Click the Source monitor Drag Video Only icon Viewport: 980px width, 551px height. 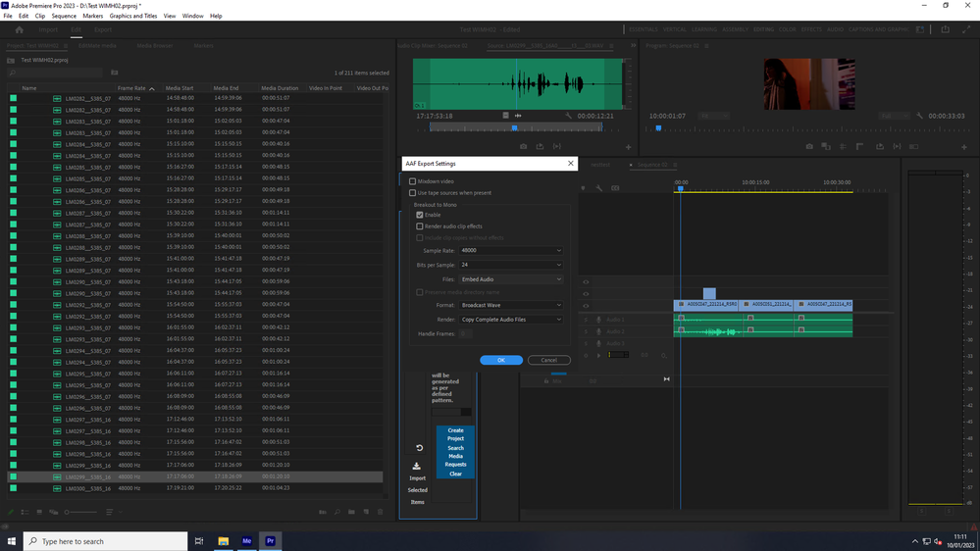point(505,116)
